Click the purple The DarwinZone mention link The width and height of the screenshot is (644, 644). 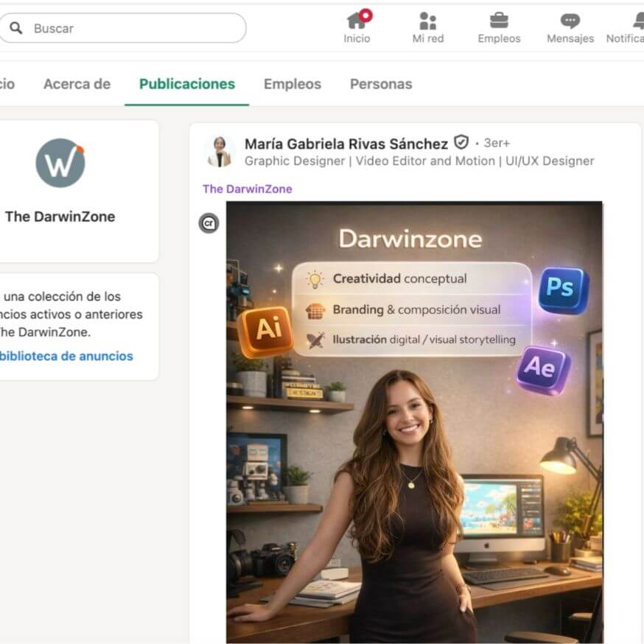pos(247,189)
